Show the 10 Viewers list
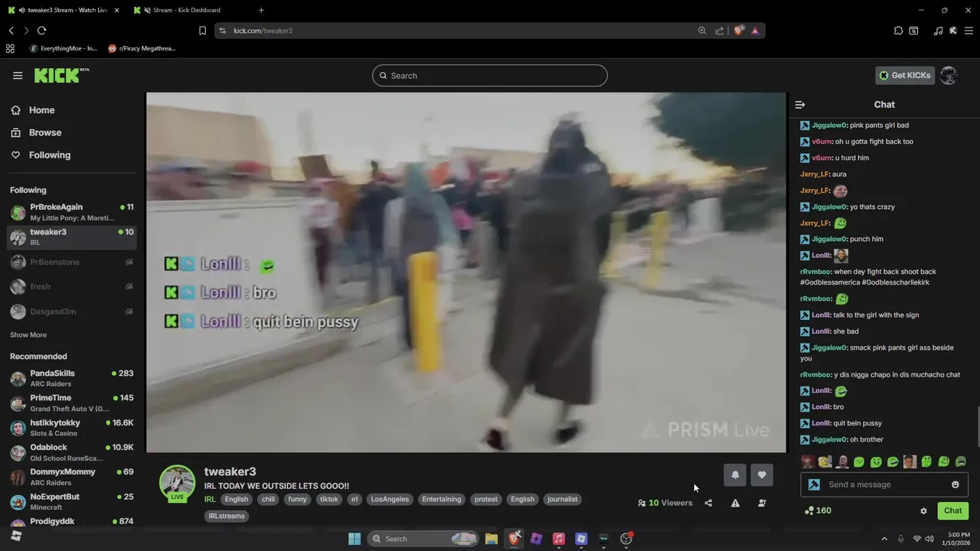Image resolution: width=980 pixels, height=551 pixels. point(665,503)
